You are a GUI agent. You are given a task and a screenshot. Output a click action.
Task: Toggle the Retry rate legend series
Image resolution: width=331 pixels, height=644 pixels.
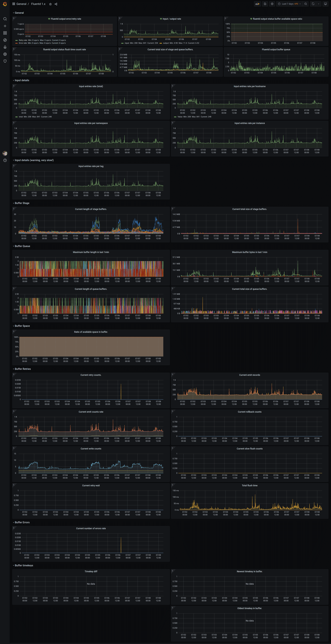click(23, 40)
